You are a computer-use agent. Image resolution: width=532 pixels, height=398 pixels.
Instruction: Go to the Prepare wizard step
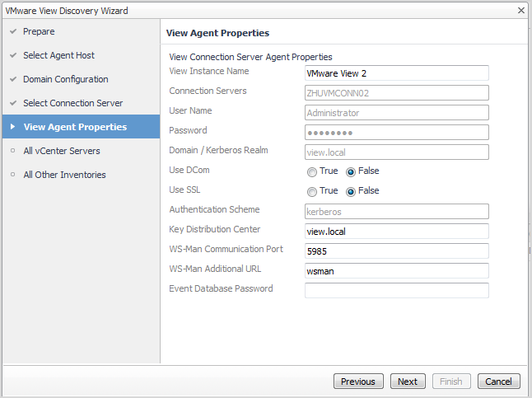coord(39,31)
